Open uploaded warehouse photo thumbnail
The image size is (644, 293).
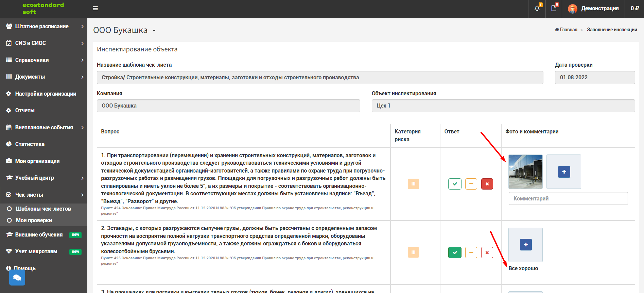525,172
